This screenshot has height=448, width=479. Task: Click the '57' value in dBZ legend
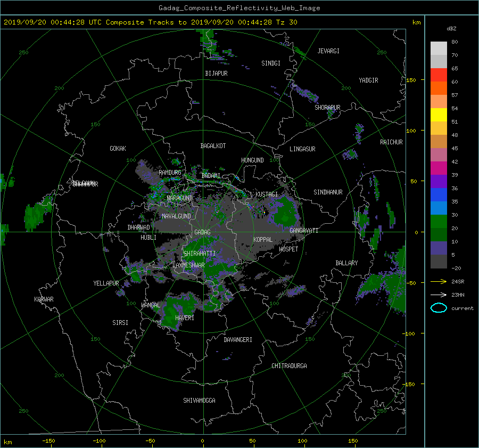pyautogui.click(x=455, y=95)
